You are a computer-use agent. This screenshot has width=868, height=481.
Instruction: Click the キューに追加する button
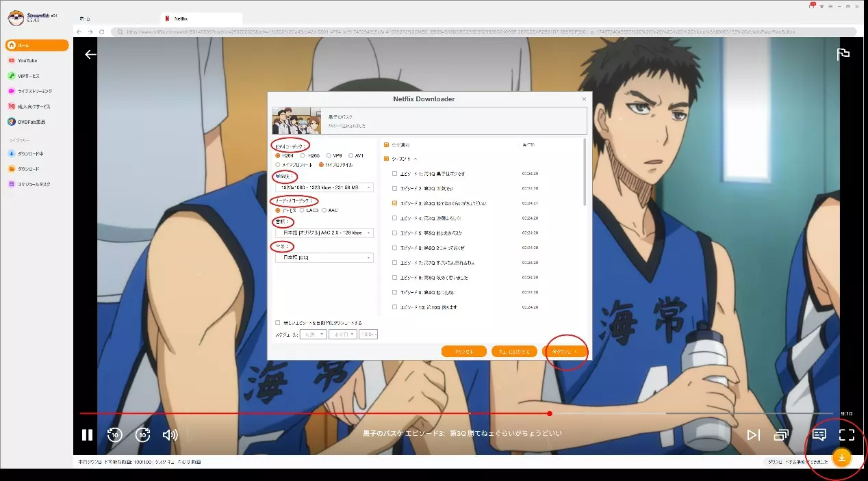514,352
